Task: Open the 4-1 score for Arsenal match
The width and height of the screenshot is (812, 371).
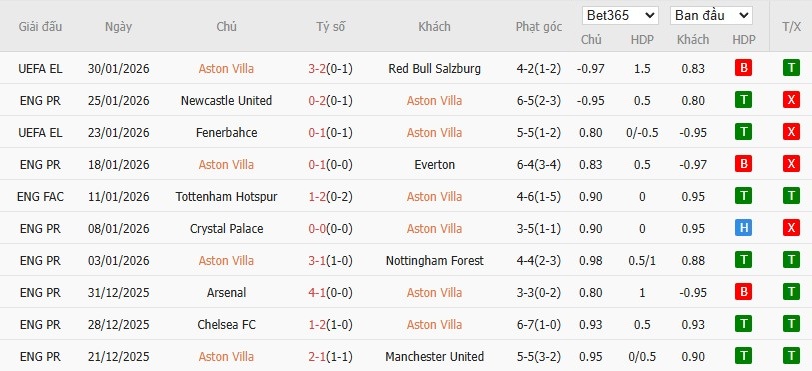Action: click(317, 292)
